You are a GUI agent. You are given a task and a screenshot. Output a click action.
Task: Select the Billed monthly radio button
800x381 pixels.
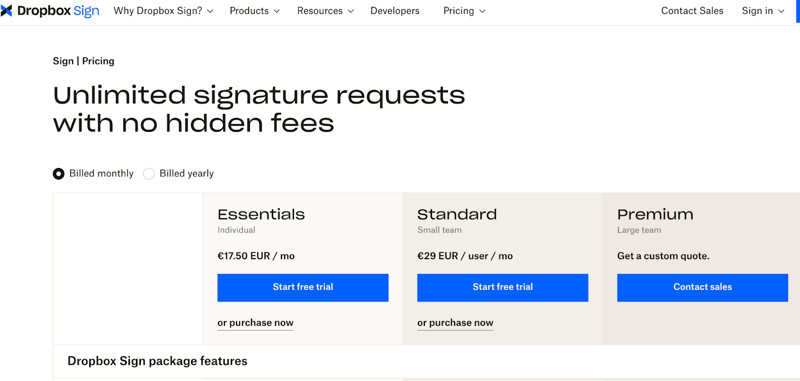click(59, 174)
